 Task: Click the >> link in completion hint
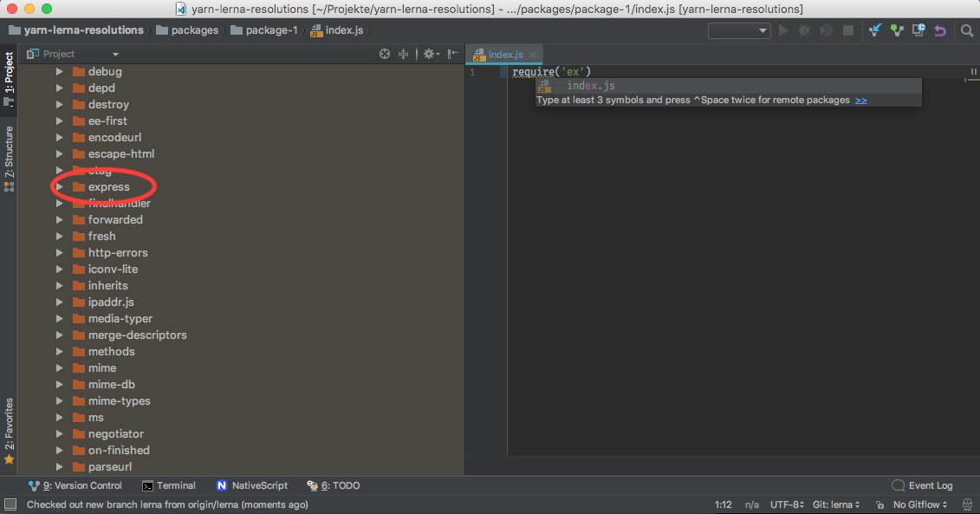861,100
